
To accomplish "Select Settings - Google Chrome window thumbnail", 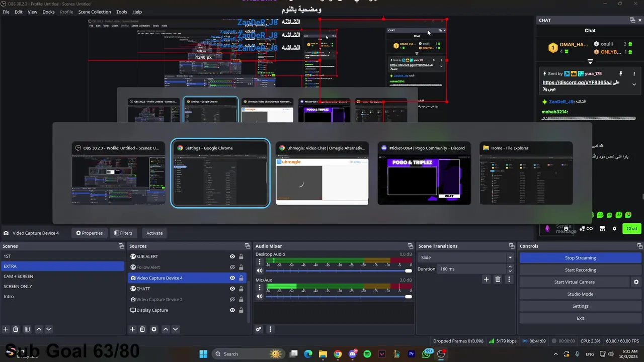I will 220,173.
